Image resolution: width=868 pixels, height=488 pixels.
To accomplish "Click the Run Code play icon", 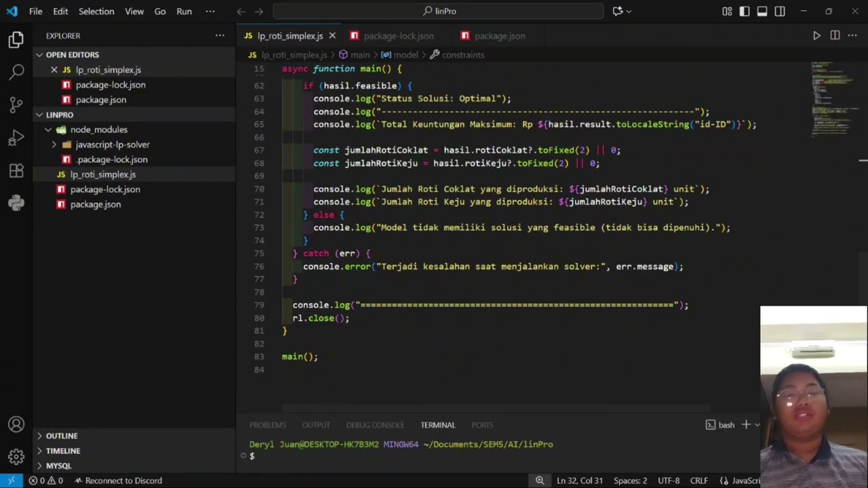I will point(816,36).
